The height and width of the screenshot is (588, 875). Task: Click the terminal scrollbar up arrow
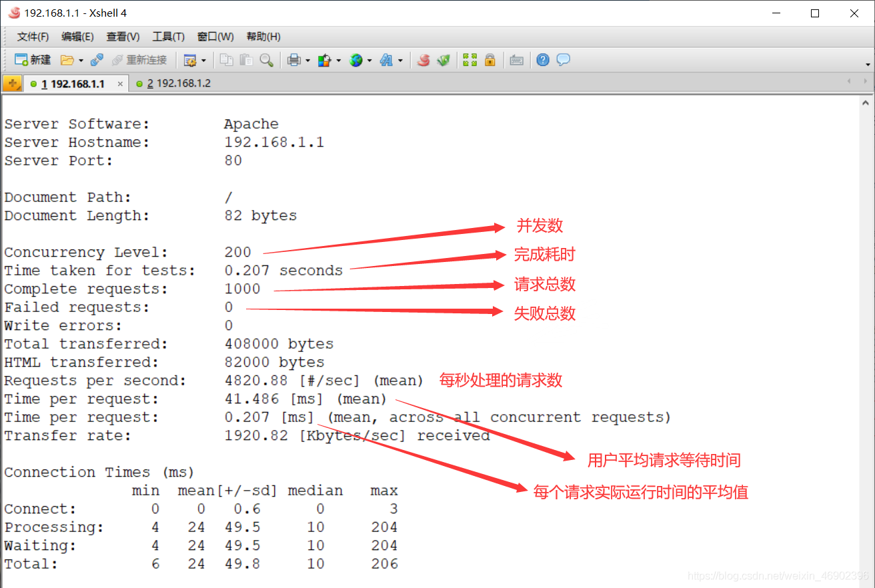[866, 103]
